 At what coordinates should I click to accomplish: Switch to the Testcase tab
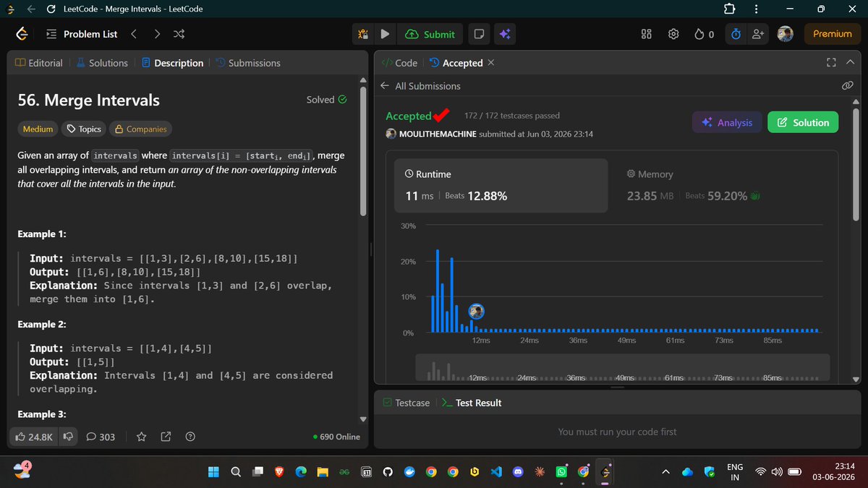406,403
